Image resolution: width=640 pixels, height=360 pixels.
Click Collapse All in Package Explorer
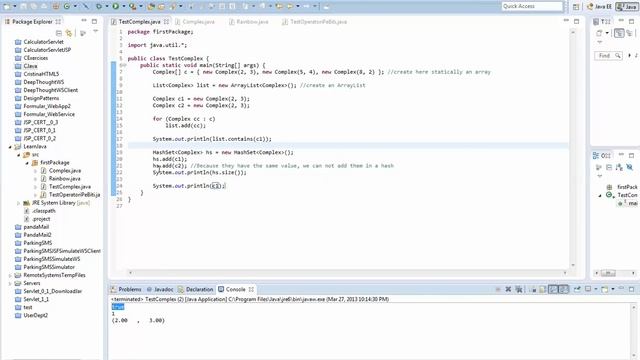[59, 33]
